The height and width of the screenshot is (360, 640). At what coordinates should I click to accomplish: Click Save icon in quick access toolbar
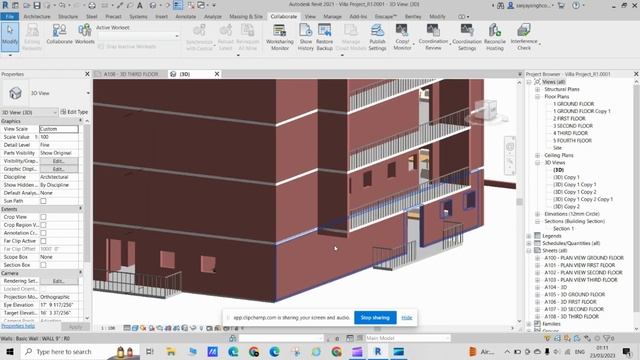(37, 5)
